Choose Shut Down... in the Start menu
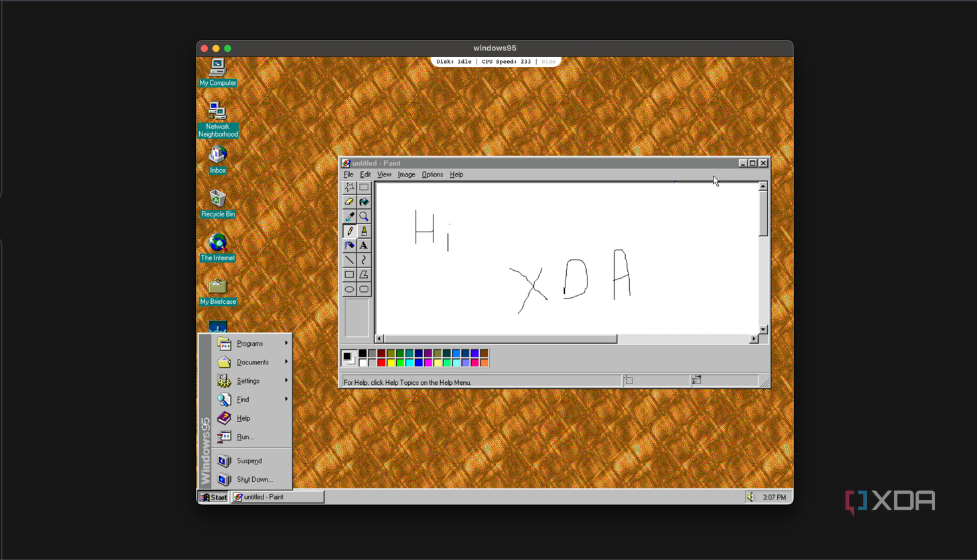The image size is (977, 560). pos(252,479)
